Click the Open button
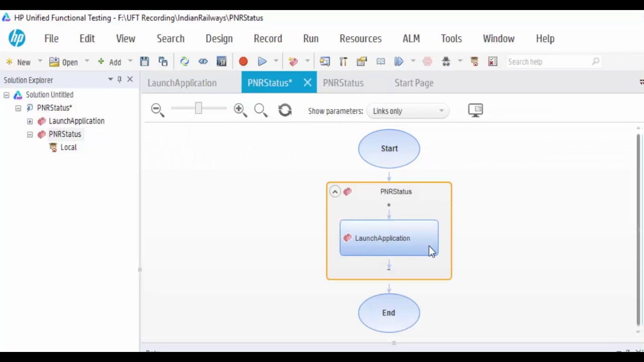The height and width of the screenshot is (362, 644). click(64, 62)
